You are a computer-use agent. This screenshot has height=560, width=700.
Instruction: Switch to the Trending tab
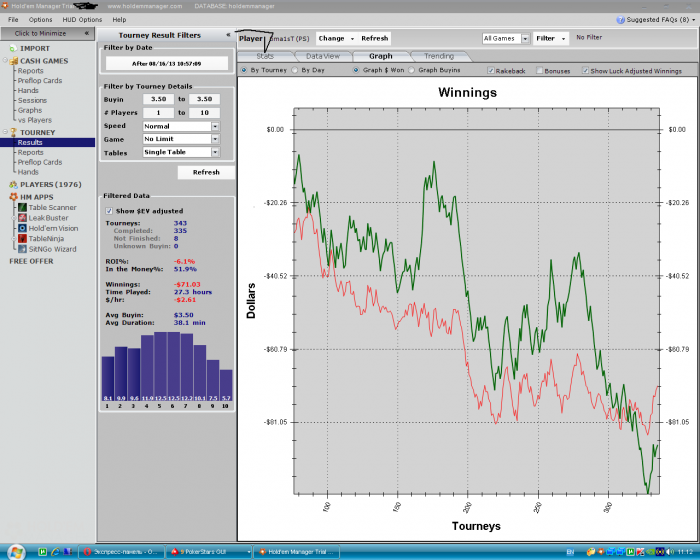click(x=438, y=56)
